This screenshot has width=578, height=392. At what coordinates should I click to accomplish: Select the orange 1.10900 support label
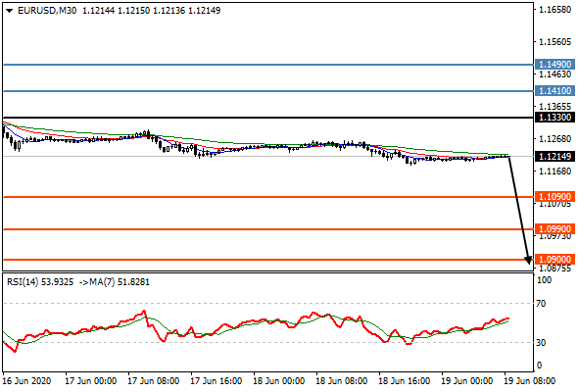tap(554, 197)
